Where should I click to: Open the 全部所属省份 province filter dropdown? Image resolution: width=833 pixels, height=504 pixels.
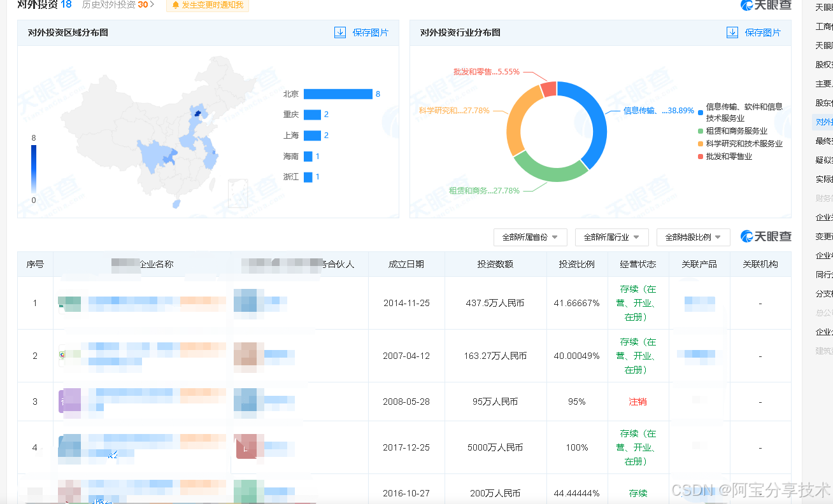[x=530, y=237]
